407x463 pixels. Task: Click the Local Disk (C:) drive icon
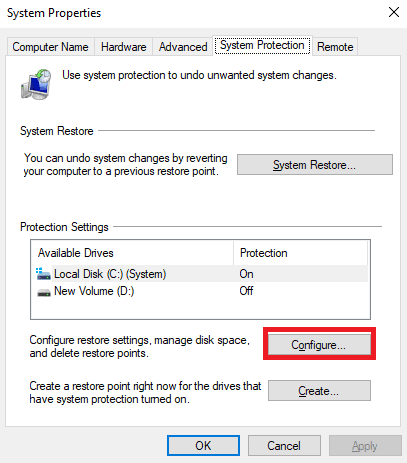pos(43,274)
